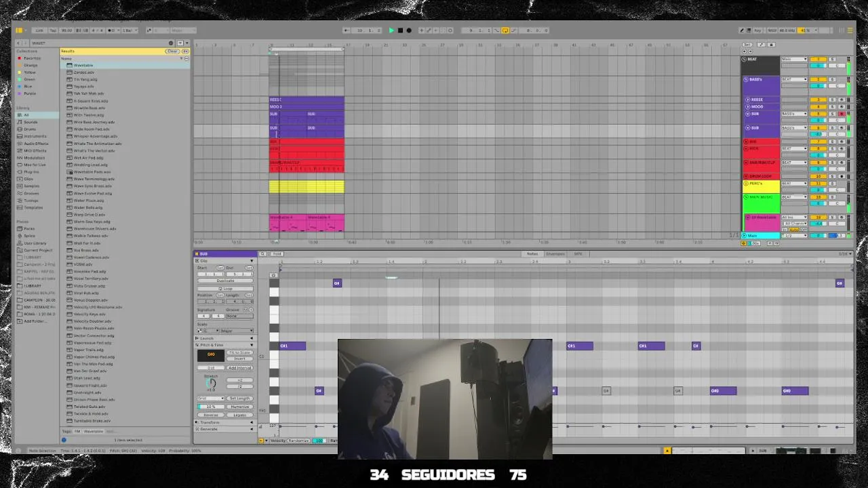Image resolution: width=868 pixels, height=488 pixels.
Task: Toggle the REESE track activator button
Action: pyautogui.click(x=818, y=100)
